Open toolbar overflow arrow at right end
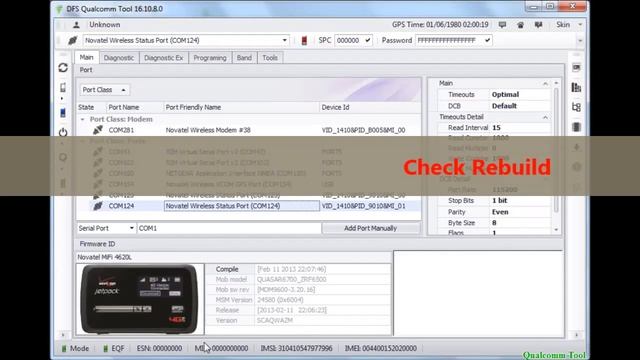Image resolution: width=640 pixels, height=360 pixels. click(580, 41)
